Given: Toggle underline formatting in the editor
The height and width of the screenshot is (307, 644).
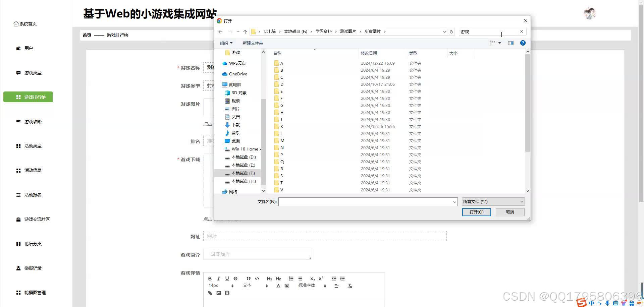Looking at the screenshot, I should click(227, 279).
